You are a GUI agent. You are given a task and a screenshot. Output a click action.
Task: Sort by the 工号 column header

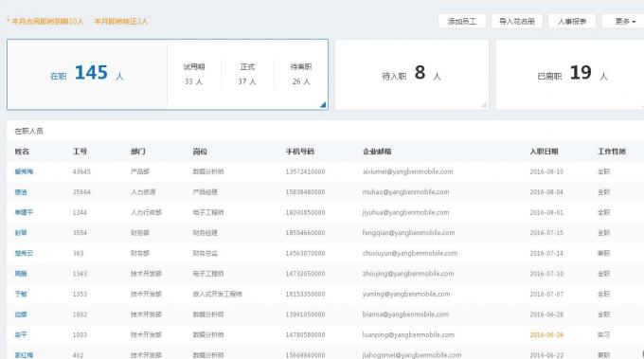pos(80,152)
